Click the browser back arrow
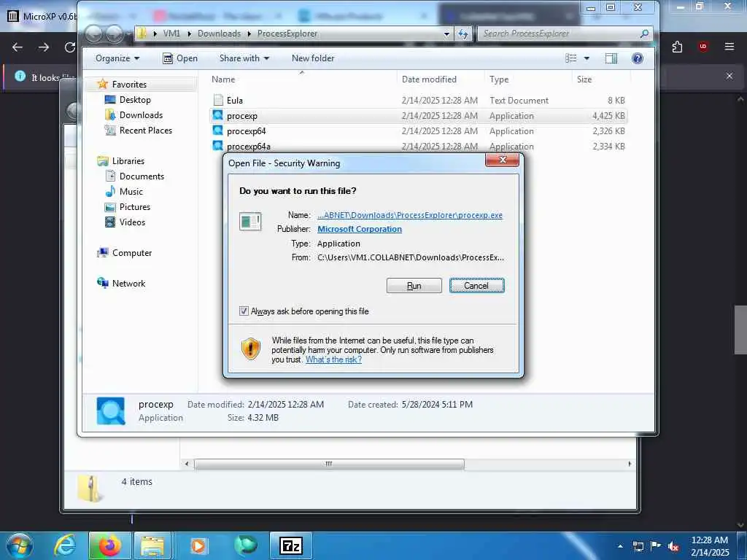The height and width of the screenshot is (560, 747). [18, 47]
